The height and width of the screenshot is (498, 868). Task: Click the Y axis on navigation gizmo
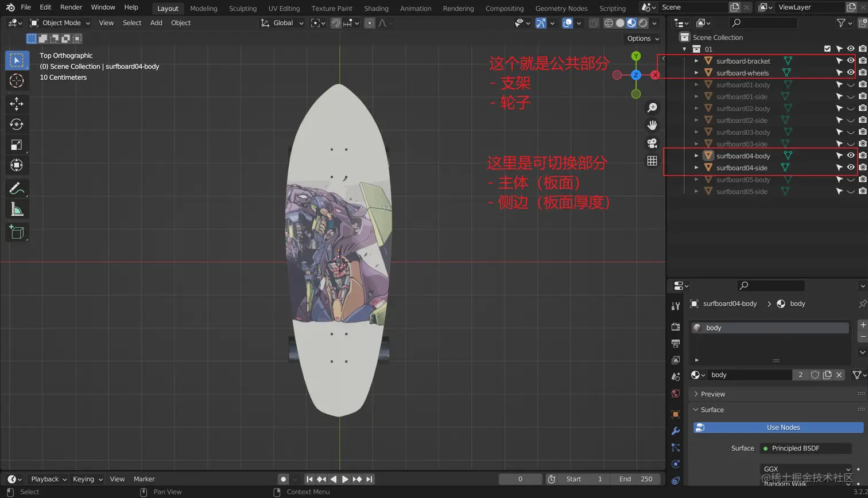[x=636, y=56]
